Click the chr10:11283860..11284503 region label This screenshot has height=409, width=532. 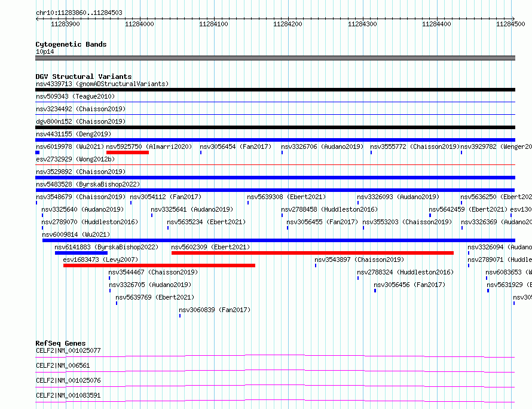point(80,13)
